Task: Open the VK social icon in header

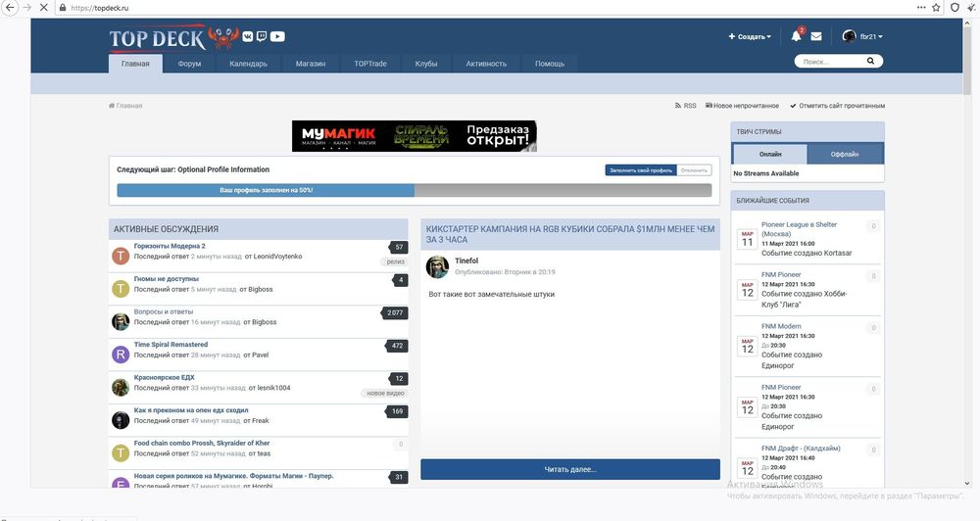Action: [x=248, y=36]
